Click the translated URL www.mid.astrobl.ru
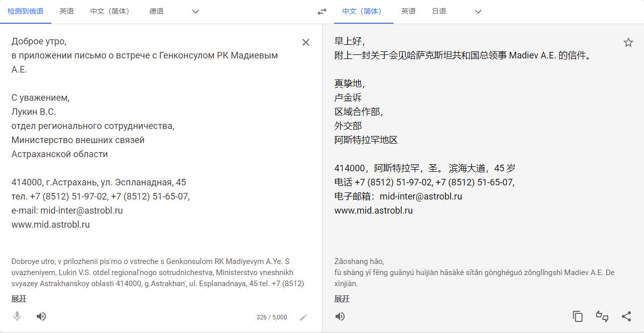The image size is (644, 333). (373, 211)
